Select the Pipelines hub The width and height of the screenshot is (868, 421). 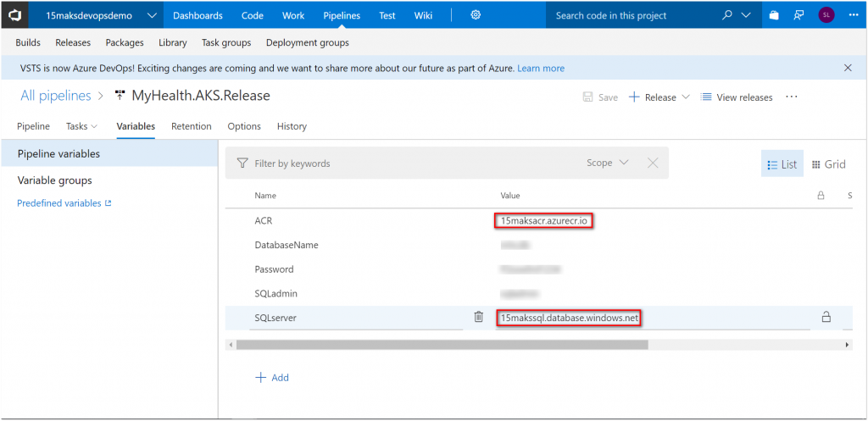coord(342,15)
